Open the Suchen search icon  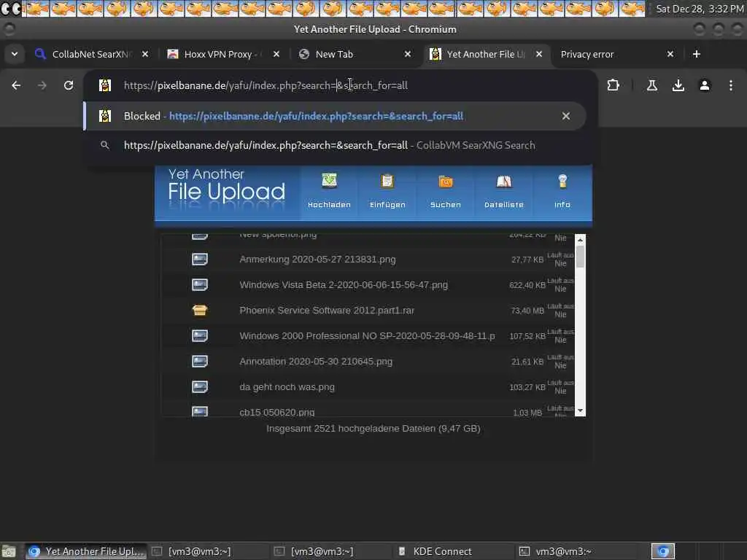(446, 182)
